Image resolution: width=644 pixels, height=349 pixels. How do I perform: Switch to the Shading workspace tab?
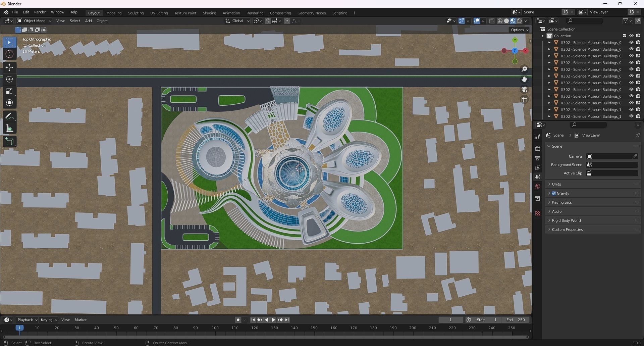[x=209, y=13]
